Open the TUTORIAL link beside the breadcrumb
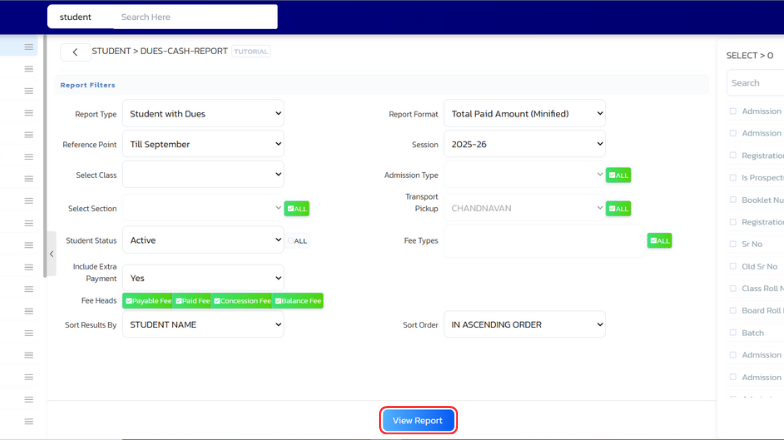This screenshot has width=784, height=440. pos(251,51)
